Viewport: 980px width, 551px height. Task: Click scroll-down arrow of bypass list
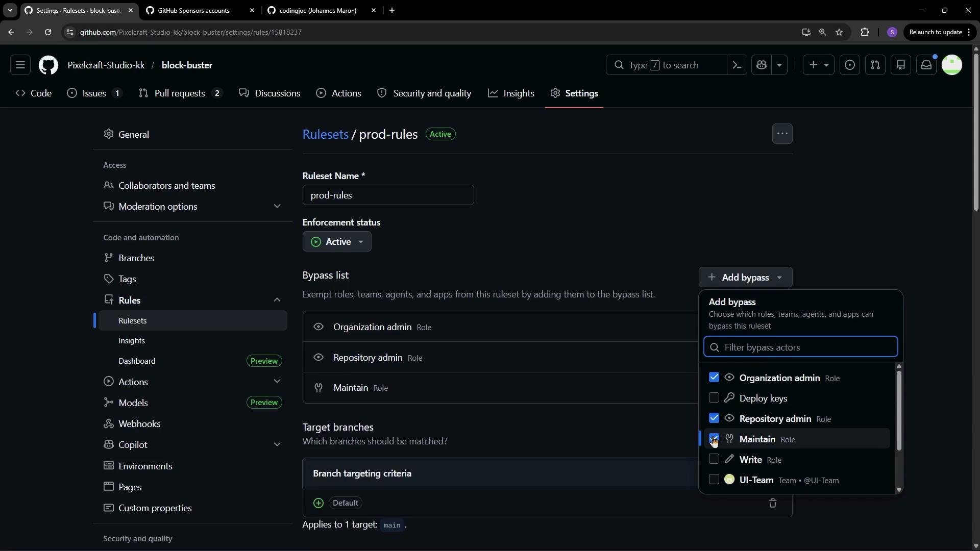899,490
